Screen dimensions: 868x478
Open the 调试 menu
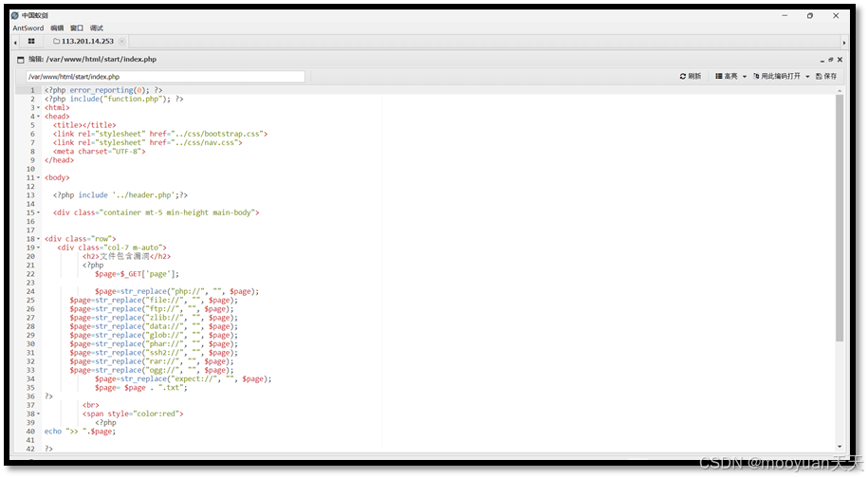[x=97, y=28]
